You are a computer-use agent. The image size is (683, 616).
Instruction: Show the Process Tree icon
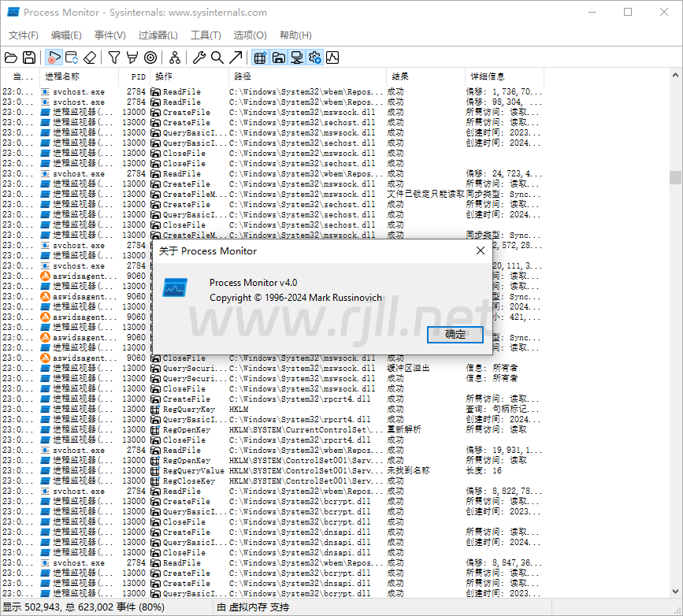174,58
